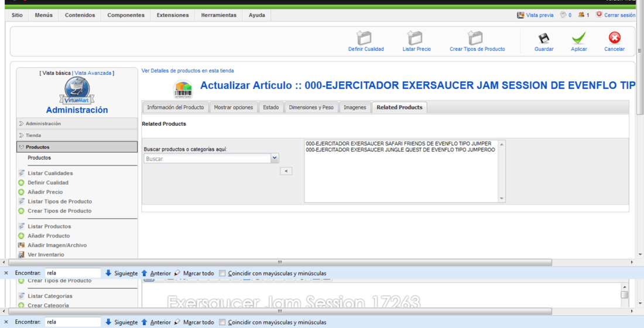Open the Contenidos menu

80,15
